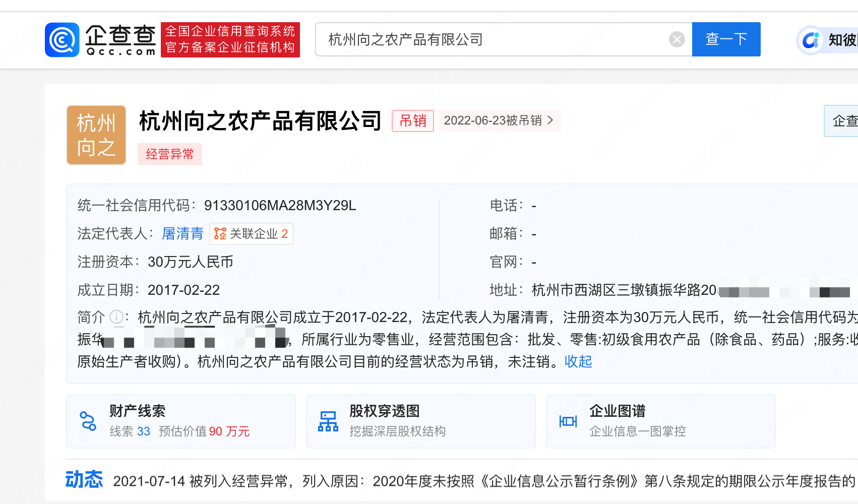View 关联企业 2 related companies

click(x=252, y=234)
